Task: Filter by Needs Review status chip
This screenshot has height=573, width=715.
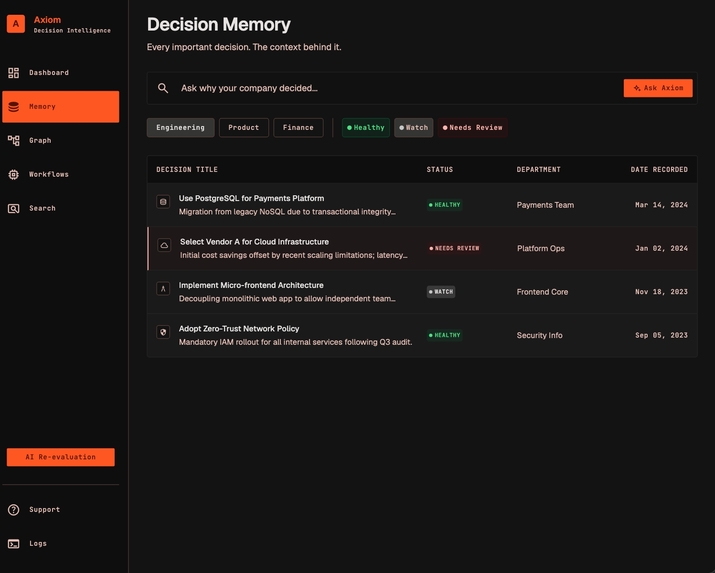Action: pos(472,128)
